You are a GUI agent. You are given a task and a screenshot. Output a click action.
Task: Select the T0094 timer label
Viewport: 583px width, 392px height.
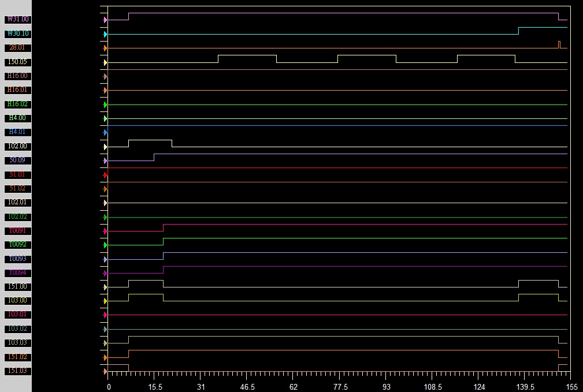pos(18,272)
